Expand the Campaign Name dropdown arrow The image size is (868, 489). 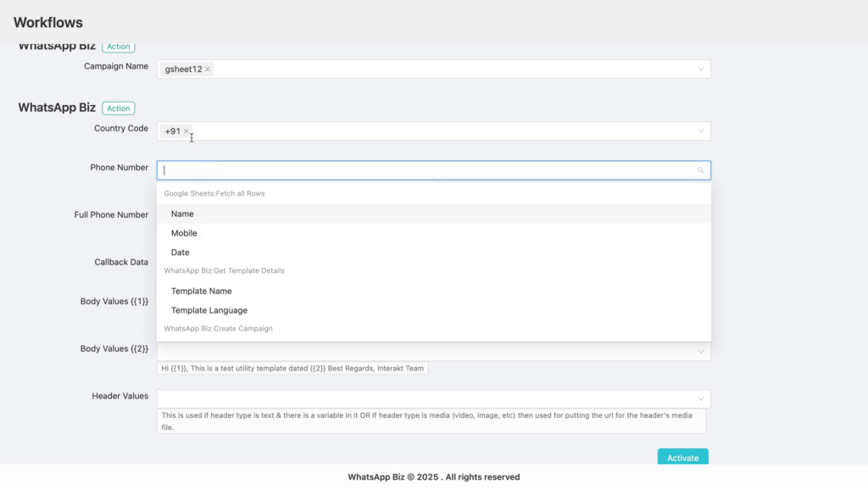[700, 69]
